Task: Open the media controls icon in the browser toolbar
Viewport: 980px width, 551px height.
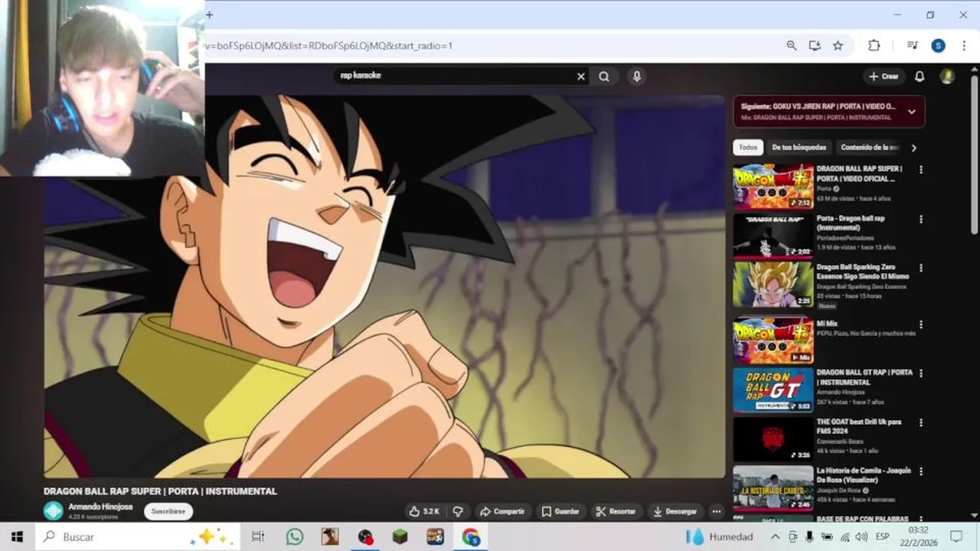Action: pyautogui.click(x=913, y=46)
